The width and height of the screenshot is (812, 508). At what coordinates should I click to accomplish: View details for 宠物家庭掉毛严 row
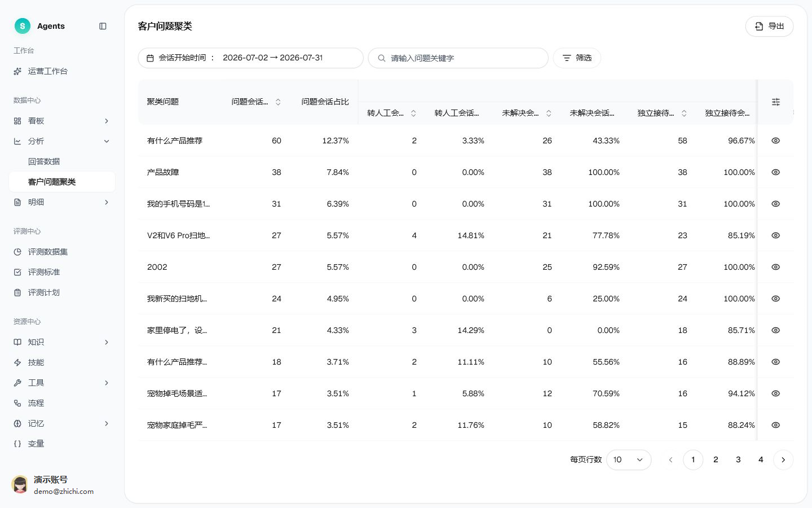(776, 425)
